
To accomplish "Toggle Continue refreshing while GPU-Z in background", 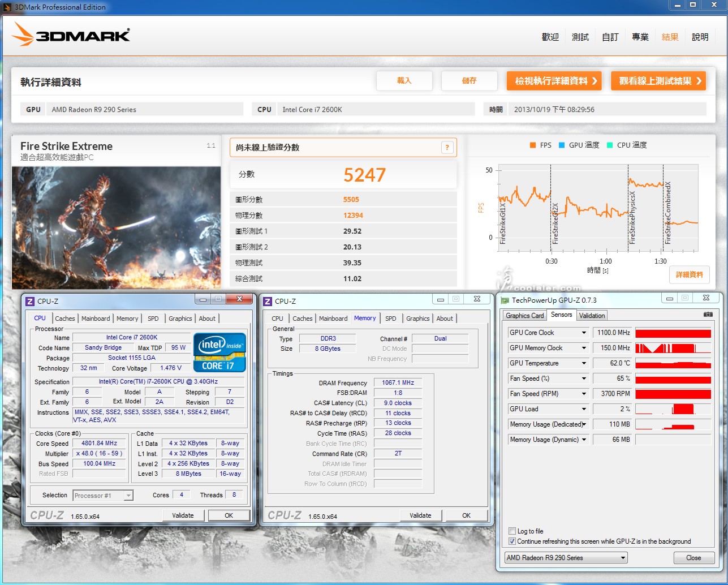I will pos(512,541).
